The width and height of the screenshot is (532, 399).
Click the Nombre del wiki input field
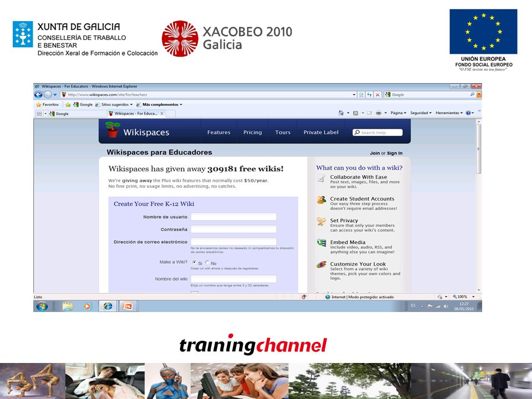pos(233,279)
